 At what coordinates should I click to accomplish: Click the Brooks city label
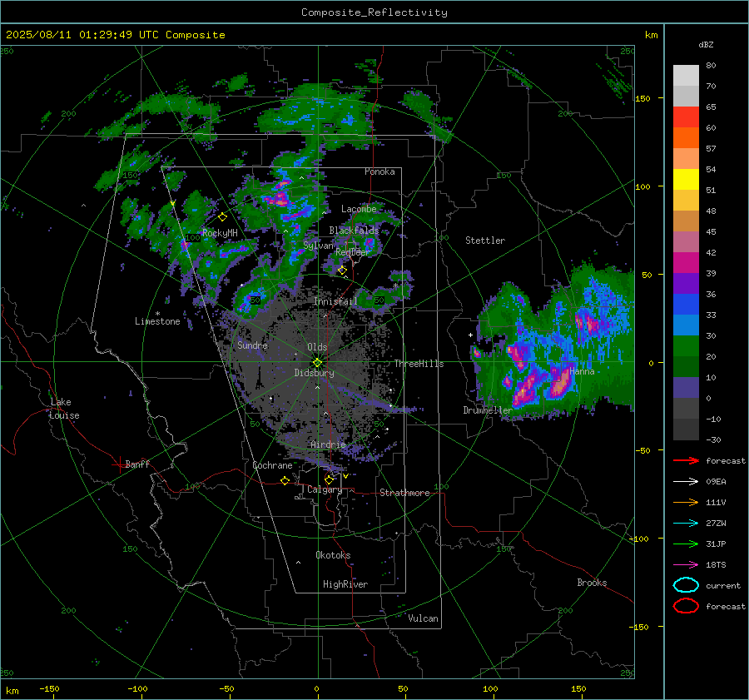pyautogui.click(x=592, y=583)
